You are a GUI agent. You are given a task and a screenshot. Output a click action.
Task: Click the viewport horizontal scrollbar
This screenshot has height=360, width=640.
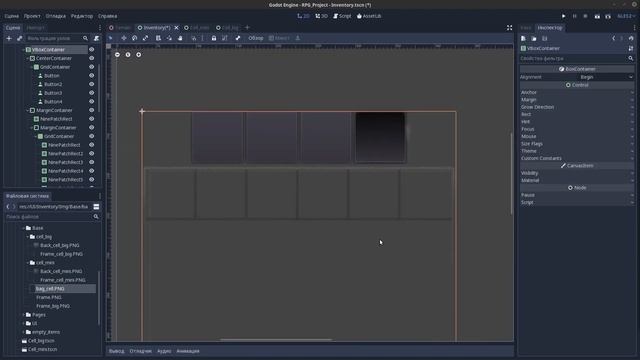(276, 339)
